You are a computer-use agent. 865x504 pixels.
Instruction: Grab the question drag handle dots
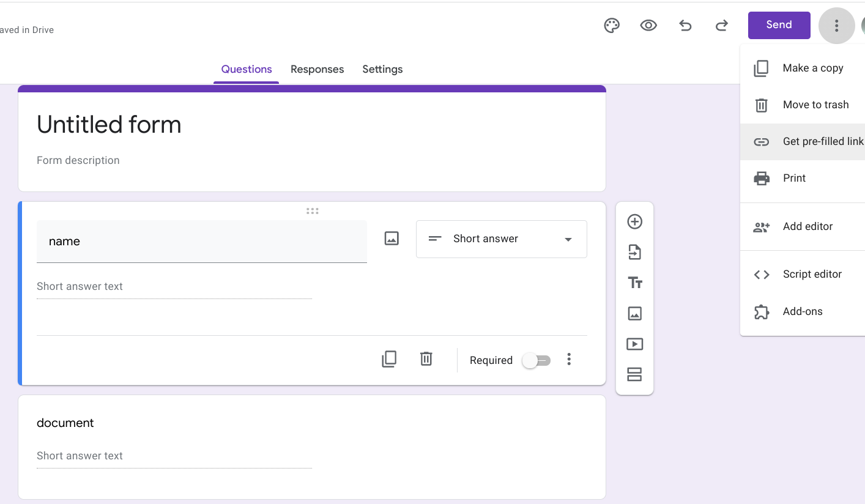coord(313,211)
